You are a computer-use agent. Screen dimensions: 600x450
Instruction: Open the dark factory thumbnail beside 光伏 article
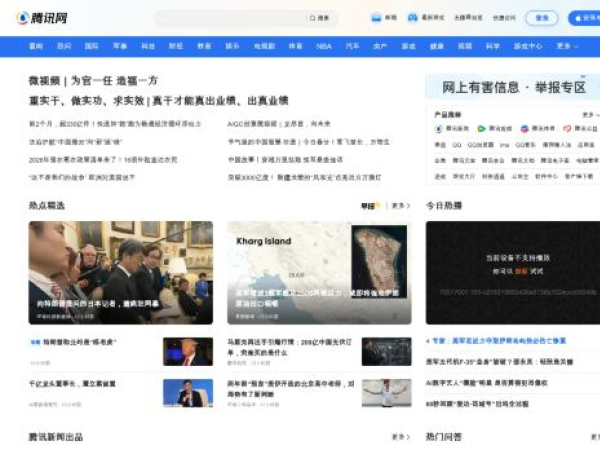click(386, 352)
